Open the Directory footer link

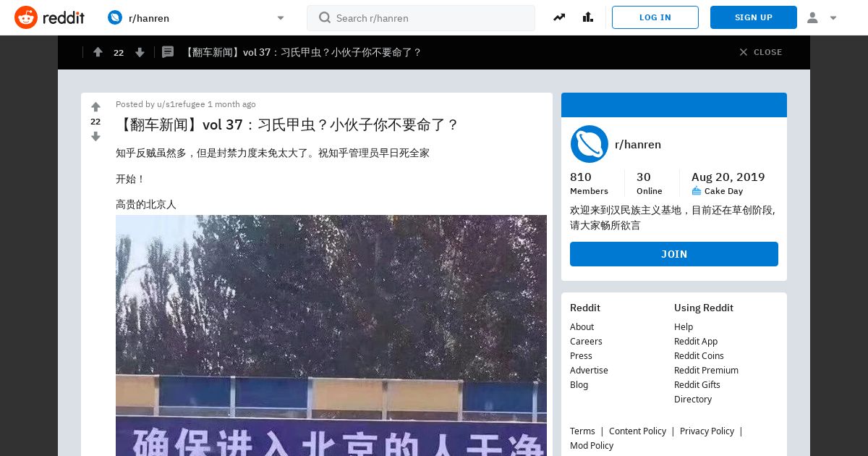(693, 399)
